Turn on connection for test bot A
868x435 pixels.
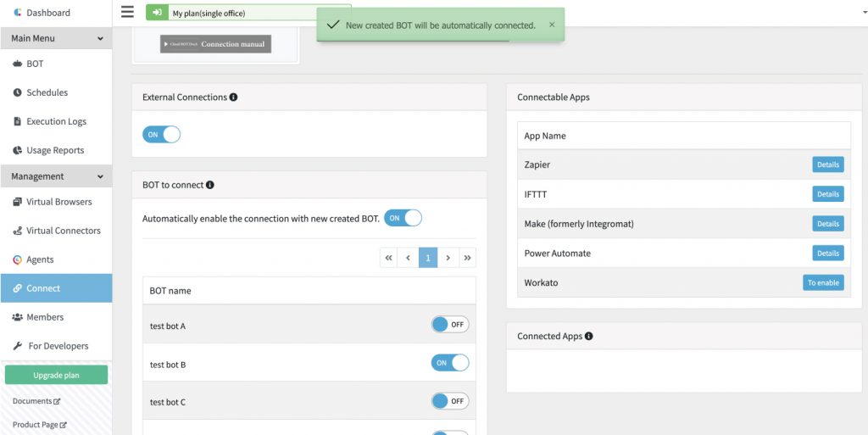(x=450, y=325)
